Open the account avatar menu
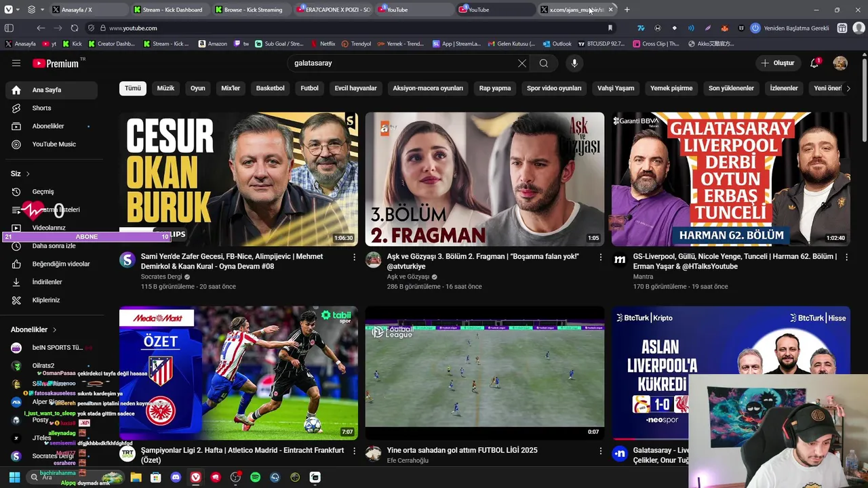 coord(840,63)
